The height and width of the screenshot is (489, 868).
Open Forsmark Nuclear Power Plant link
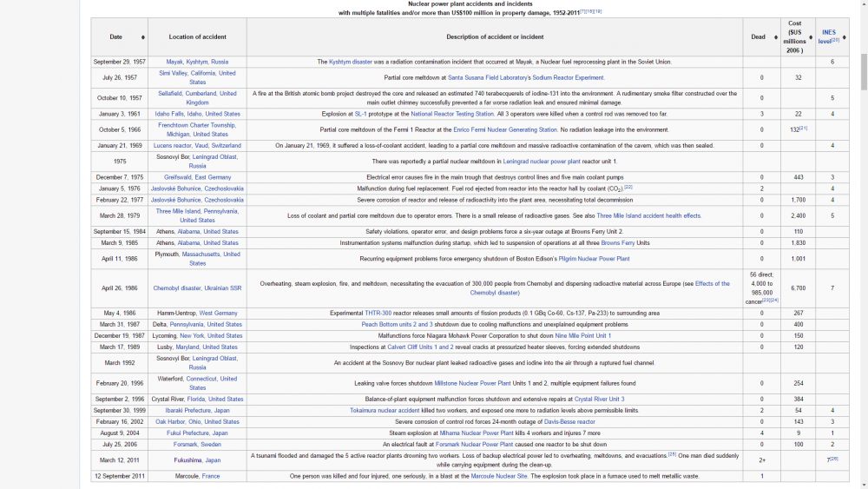coord(474,445)
